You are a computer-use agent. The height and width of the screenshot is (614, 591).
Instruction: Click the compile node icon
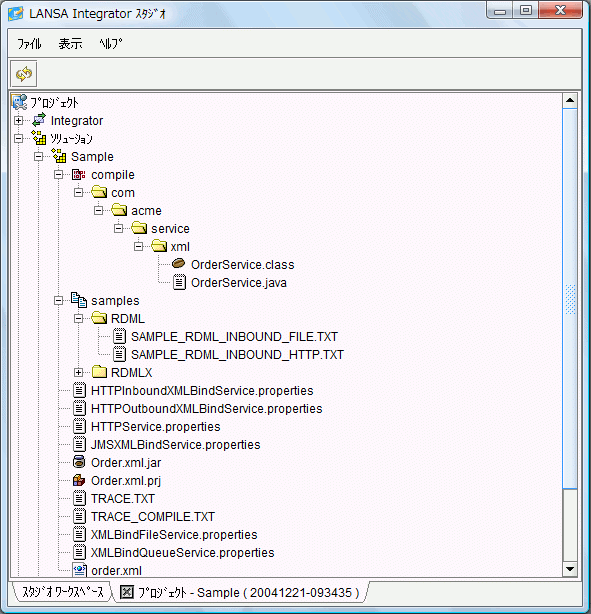pos(79,175)
